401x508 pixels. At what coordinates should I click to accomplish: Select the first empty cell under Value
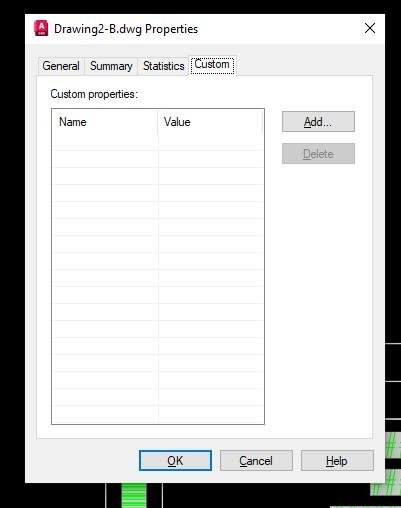pos(210,142)
